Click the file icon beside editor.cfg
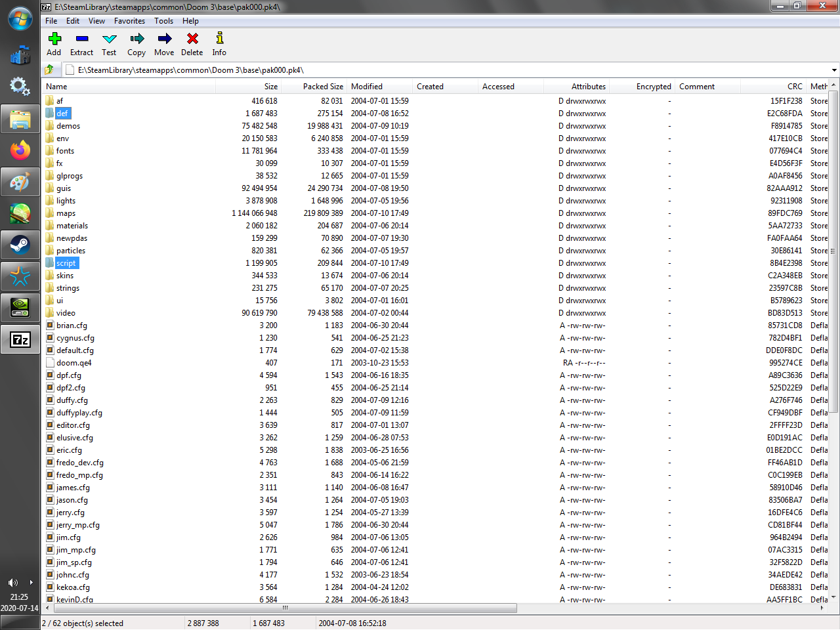840x630 pixels. click(x=50, y=425)
